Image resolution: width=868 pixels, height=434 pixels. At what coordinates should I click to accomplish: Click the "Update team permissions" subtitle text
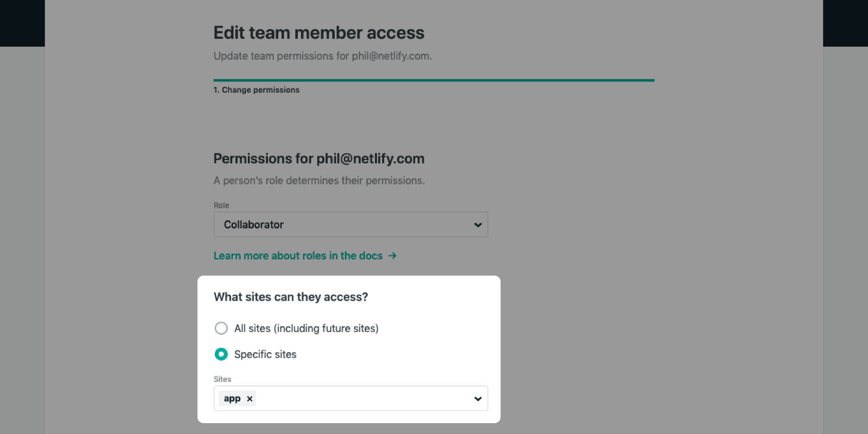click(x=322, y=56)
